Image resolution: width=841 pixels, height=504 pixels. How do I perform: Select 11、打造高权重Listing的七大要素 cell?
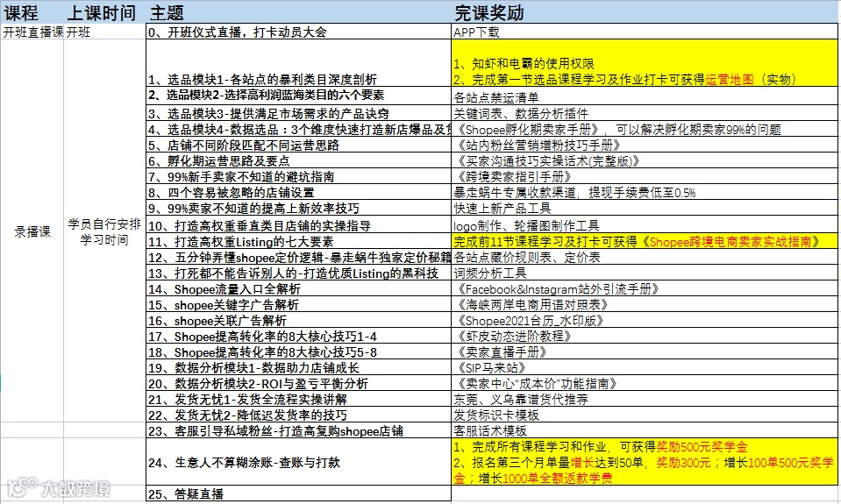point(298,241)
